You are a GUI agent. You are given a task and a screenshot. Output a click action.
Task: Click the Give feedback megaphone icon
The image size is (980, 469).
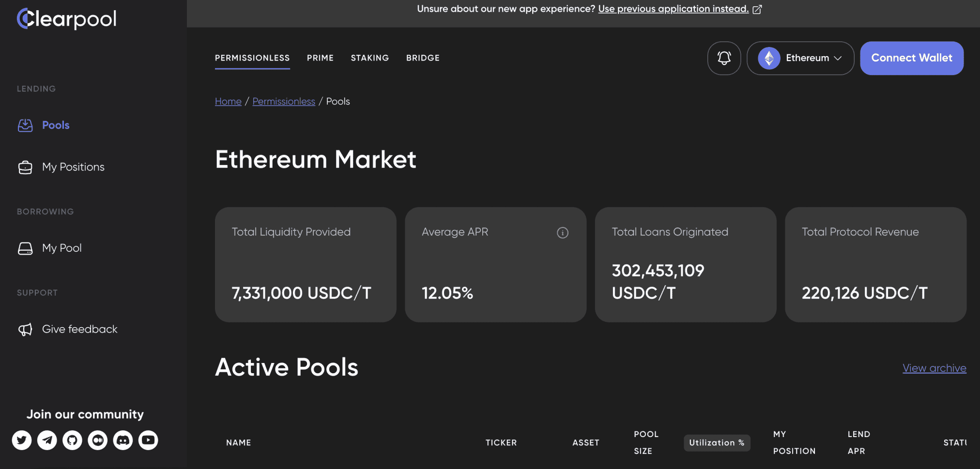[25, 329]
